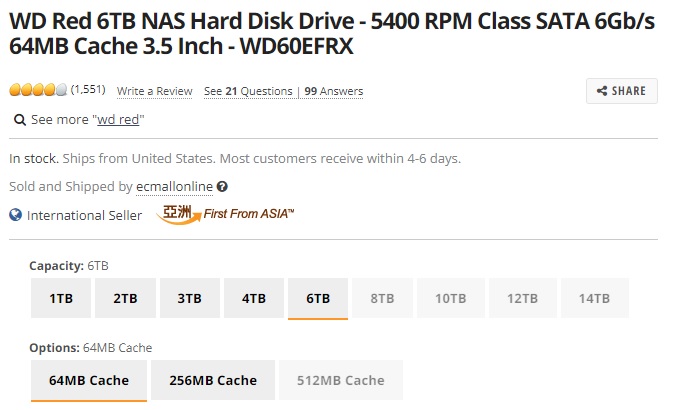Click the First From ASIA logo
This screenshot has width=673, height=410.
click(225, 214)
